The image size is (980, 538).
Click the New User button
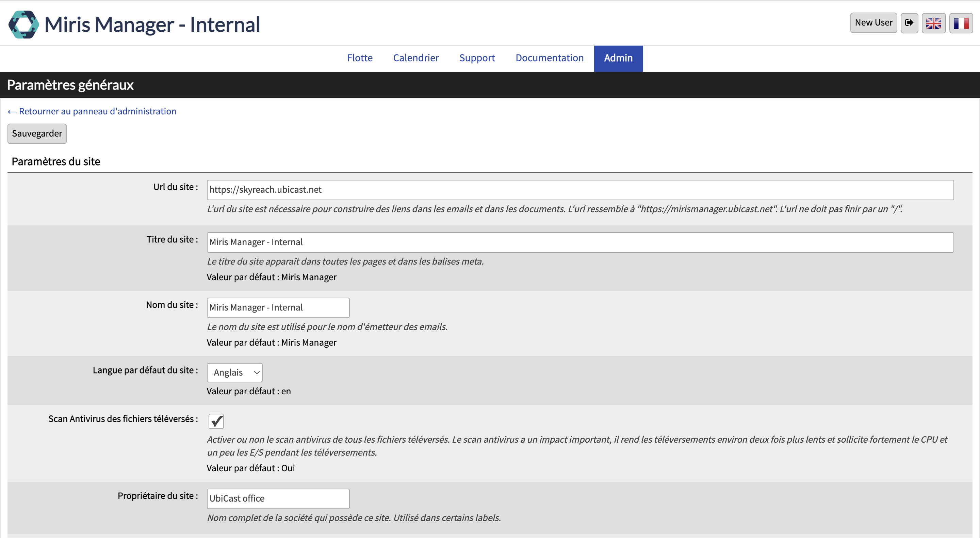[873, 23]
